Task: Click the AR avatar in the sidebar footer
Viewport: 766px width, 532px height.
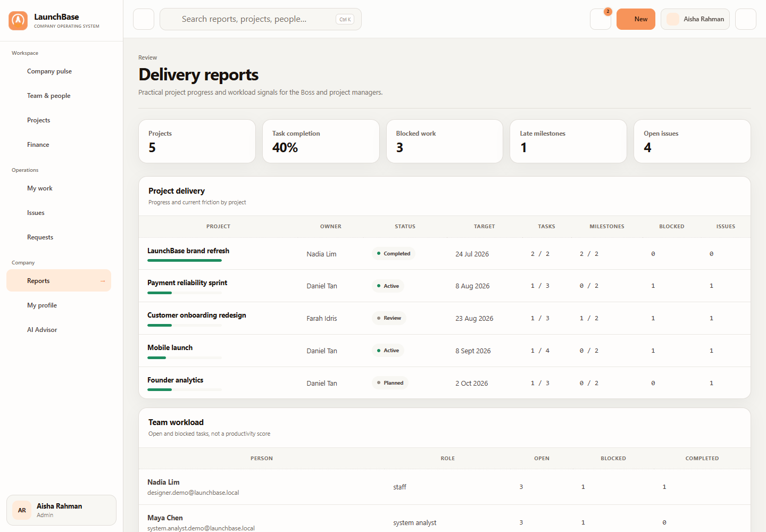Action: point(22,510)
